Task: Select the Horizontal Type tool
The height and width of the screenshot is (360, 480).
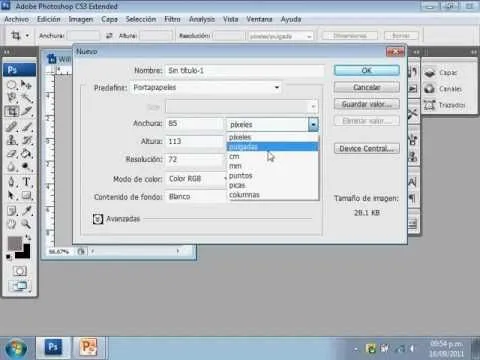Action: pos(27,182)
